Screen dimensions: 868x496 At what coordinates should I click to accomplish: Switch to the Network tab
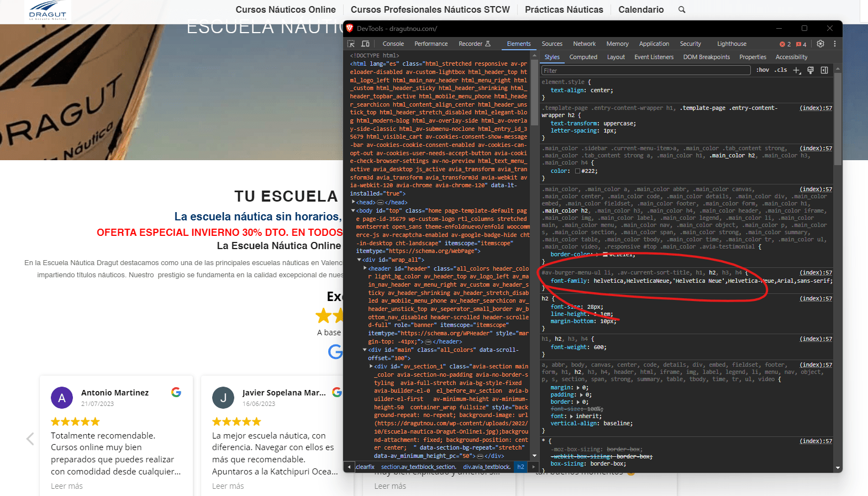(584, 44)
